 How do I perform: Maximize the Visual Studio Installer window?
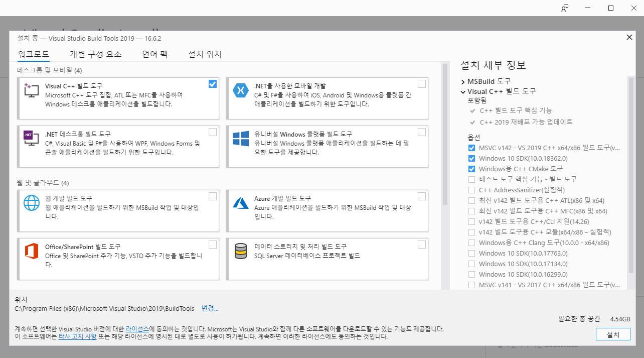(611, 8)
